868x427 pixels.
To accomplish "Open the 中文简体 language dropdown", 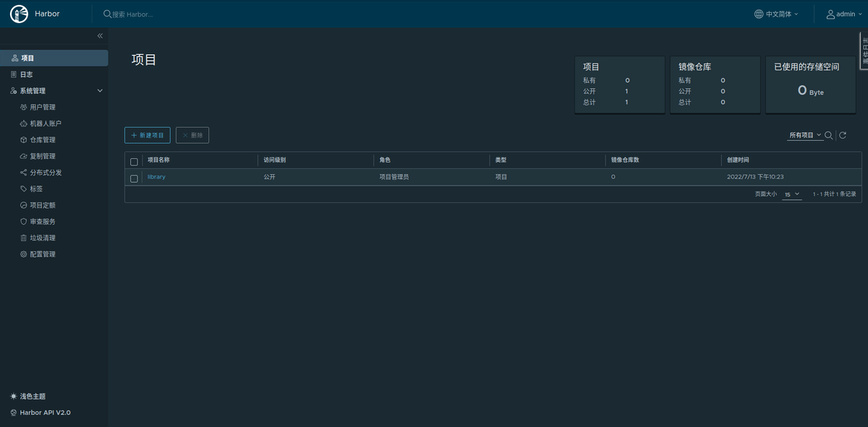I will pos(776,14).
